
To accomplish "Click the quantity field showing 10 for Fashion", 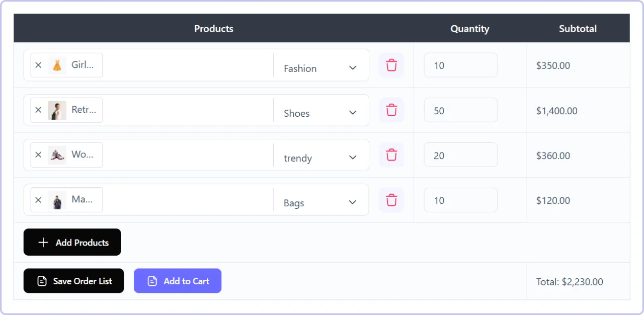I will [x=461, y=65].
